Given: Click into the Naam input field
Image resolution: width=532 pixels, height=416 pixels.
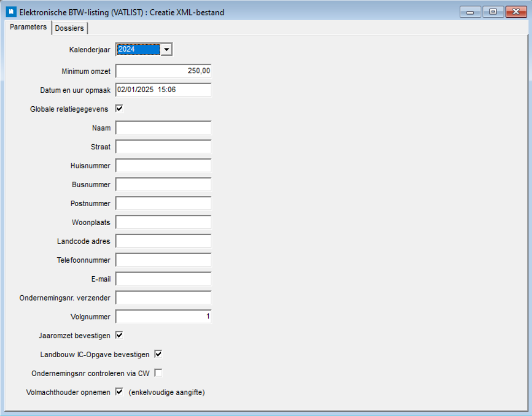Looking at the screenshot, I should (x=163, y=128).
